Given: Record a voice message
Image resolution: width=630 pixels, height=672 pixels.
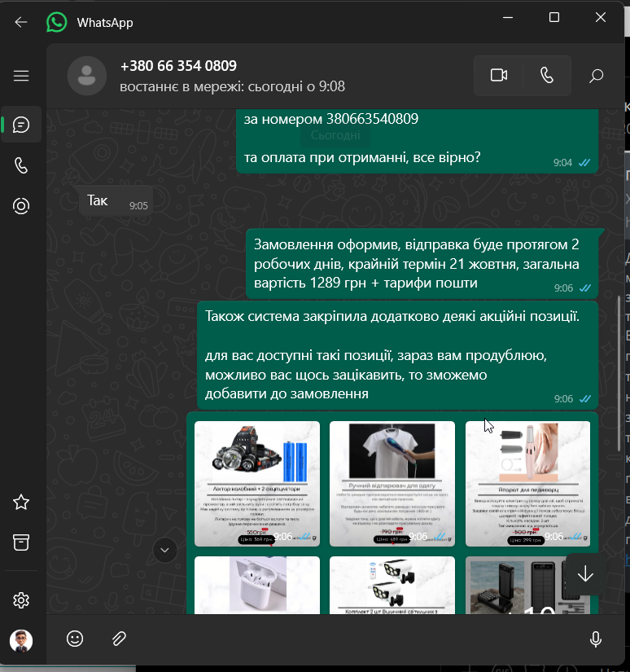Looking at the screenshot, I should [595, 639].
